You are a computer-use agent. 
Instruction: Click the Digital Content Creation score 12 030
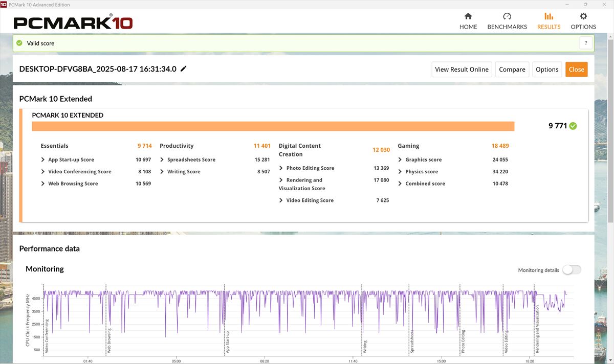(x=381, y=150)
